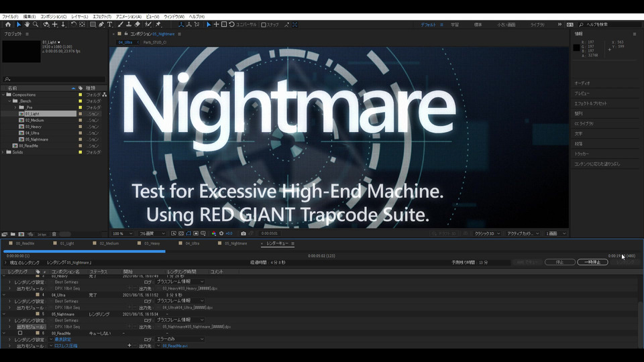The image size is (644, 362).
Task: Select the Pen tool
Action: pyautogui.click(x=101, y=25)
